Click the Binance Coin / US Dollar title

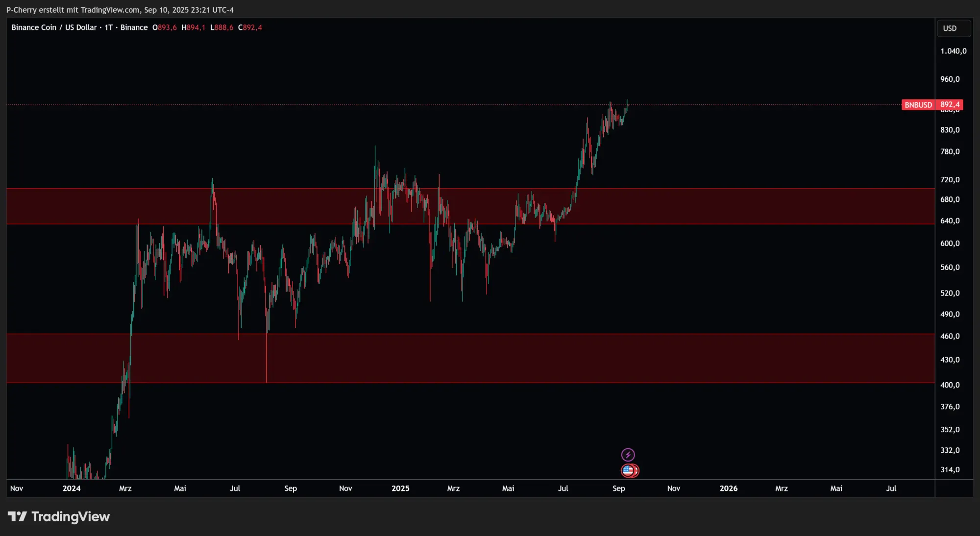[54, 27]
